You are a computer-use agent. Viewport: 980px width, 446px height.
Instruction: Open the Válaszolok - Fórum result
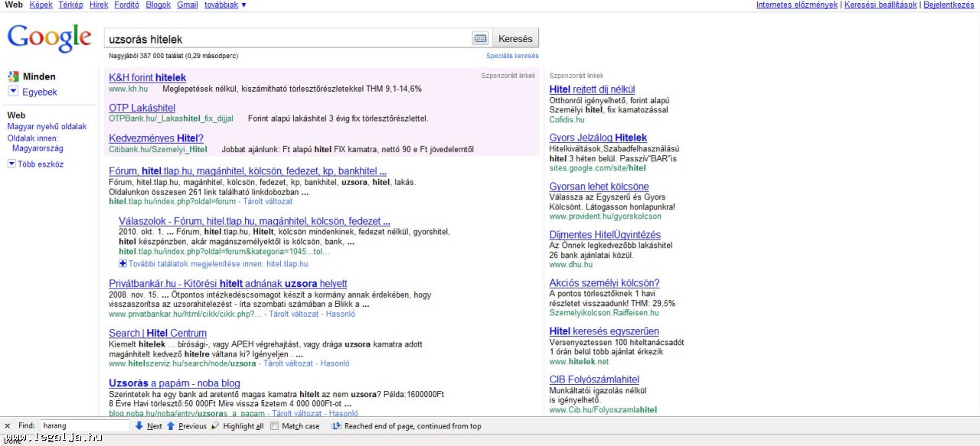pos(255,221)
